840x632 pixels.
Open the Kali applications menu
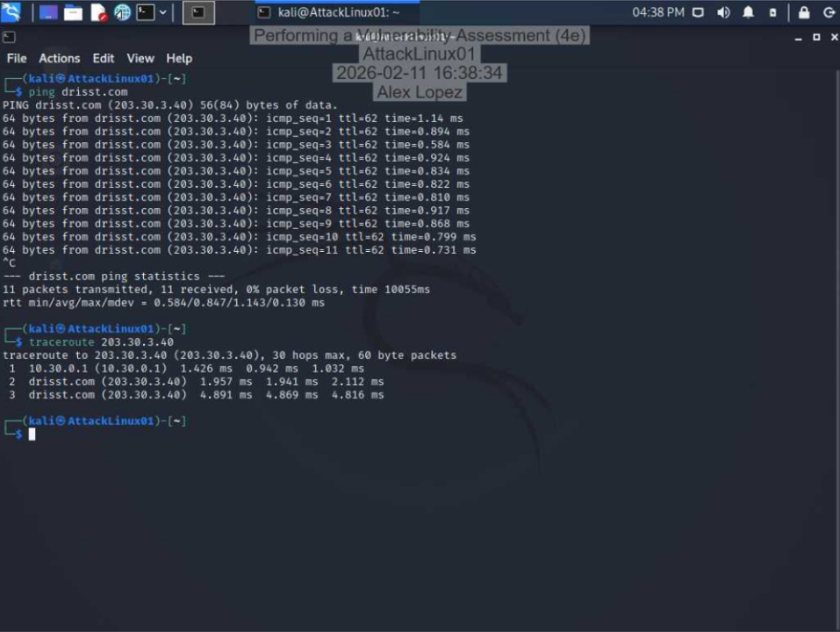pos(11,11)
